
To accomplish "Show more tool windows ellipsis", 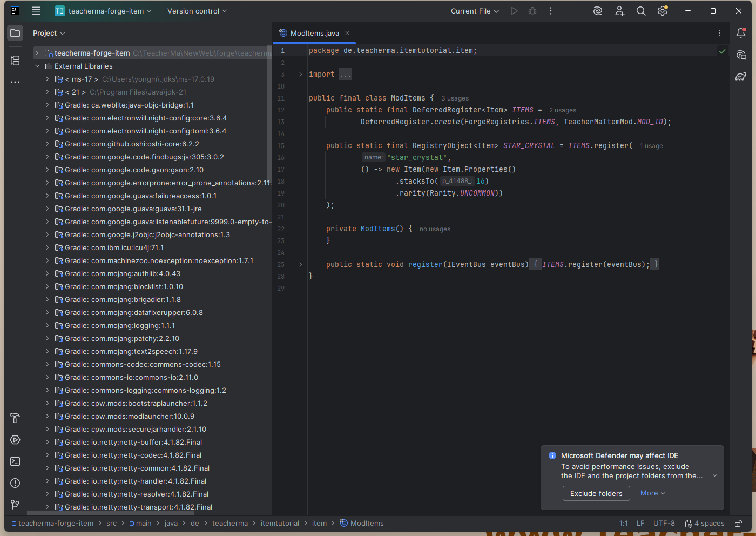I will point(15,82).
